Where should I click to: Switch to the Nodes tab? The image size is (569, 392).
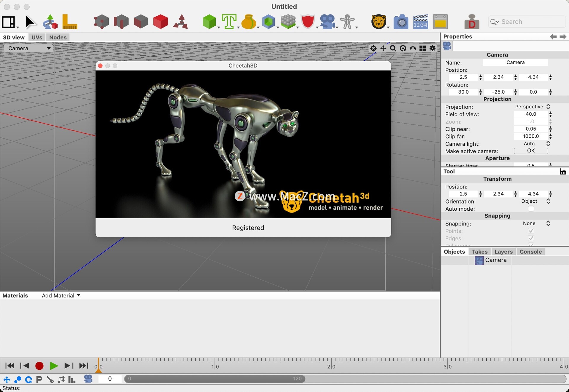[x=58, y=37]
